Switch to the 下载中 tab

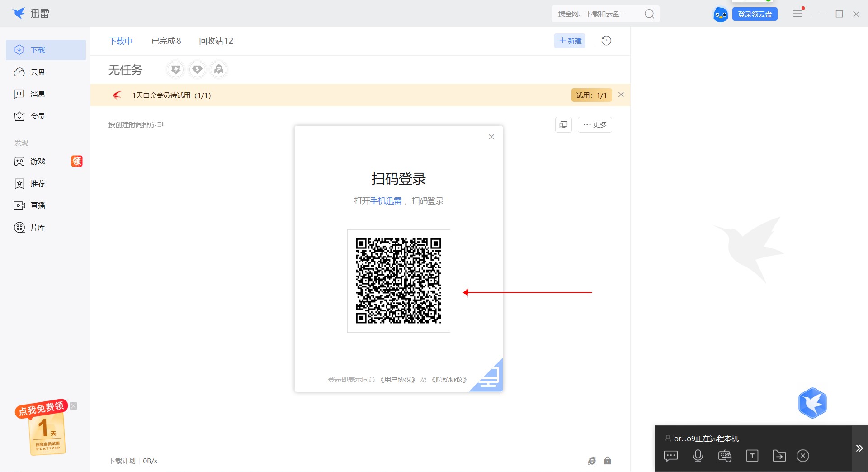(121, 41)
